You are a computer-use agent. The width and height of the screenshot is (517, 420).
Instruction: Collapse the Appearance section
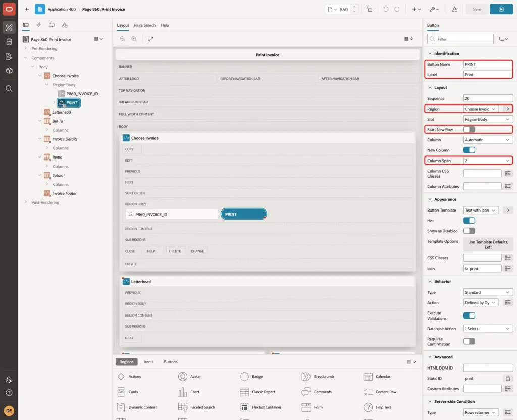click(x=430, y=199)
